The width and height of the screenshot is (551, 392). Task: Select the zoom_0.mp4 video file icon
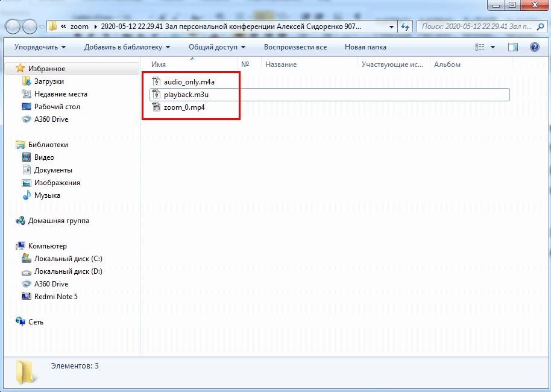click(x=156, y=107)
